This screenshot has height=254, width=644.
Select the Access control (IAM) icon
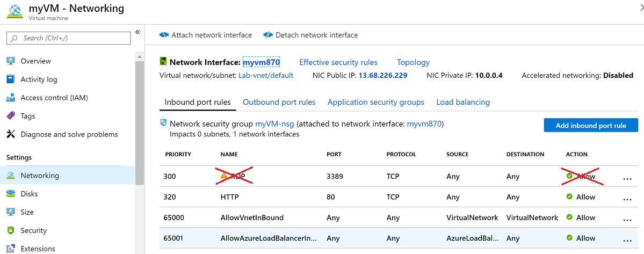11,98
